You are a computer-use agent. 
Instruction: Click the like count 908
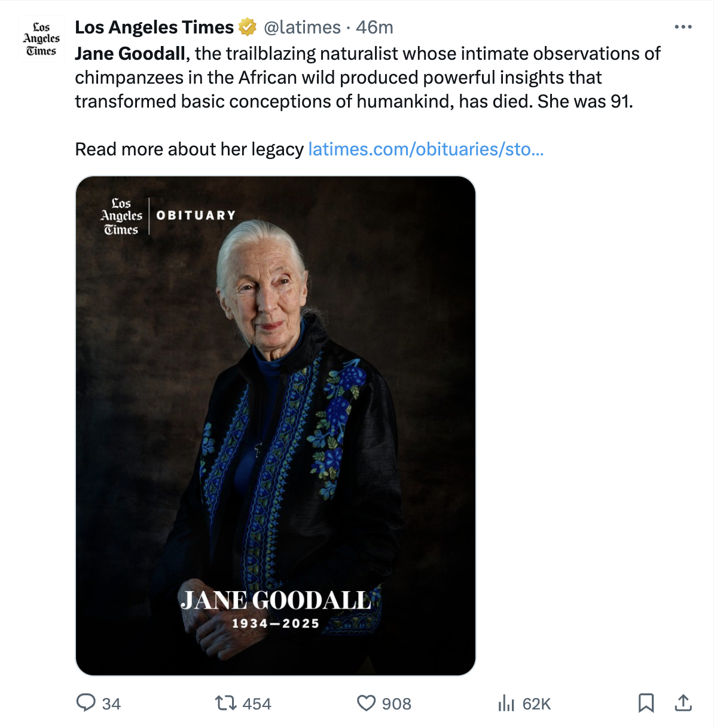[396, 703]
